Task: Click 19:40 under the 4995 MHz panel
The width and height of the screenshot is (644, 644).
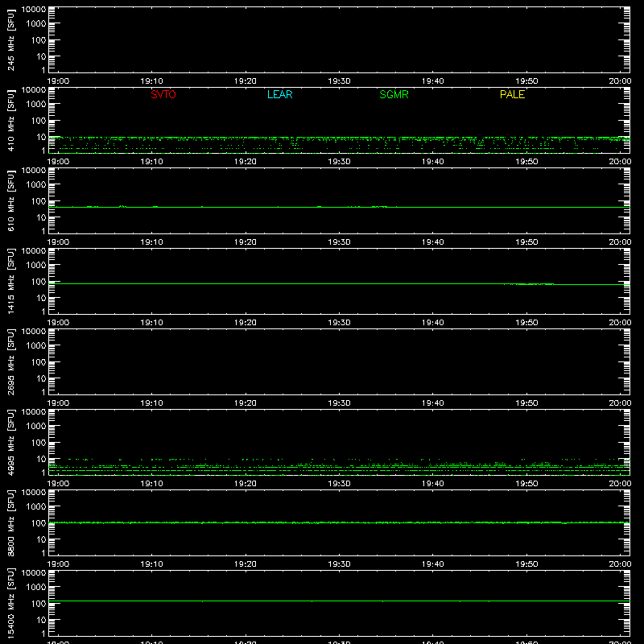Action: [x=433, y=484]
